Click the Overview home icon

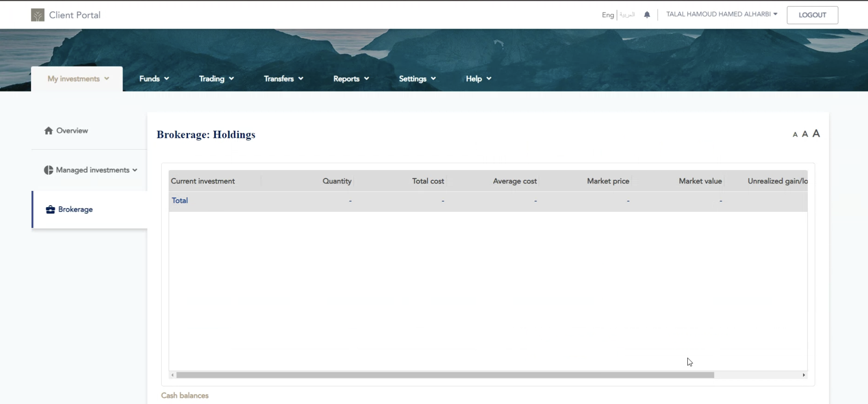(x=49, y=131)
